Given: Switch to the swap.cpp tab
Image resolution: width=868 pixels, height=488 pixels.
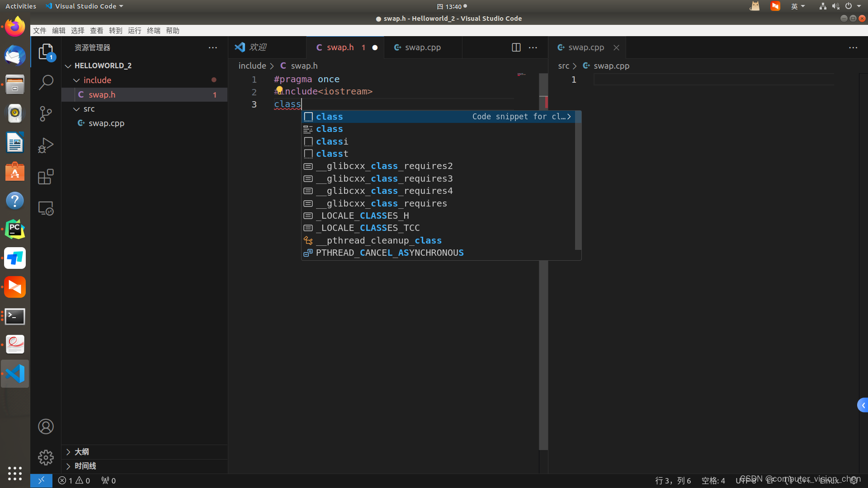Looking at the screenshot, I should 423,47.
